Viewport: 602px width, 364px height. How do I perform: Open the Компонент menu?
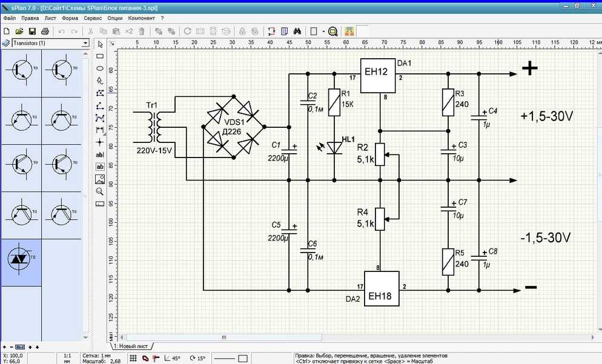pos(141,18)
